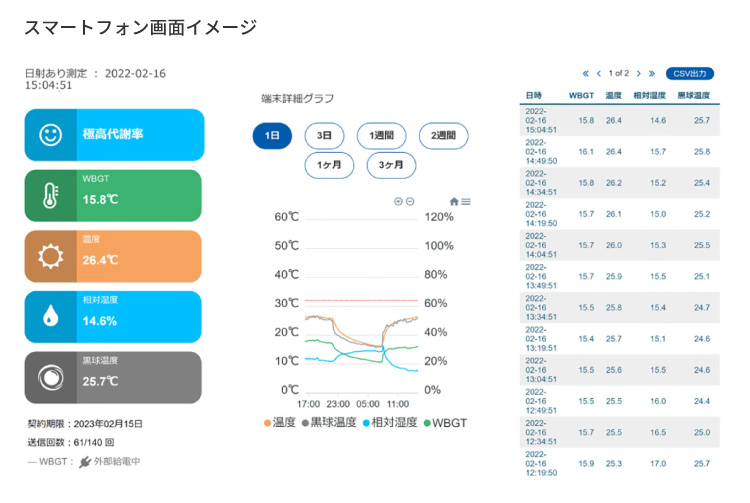
Task: Click the table row dated 12:19:50
Action: pos(620,463)
